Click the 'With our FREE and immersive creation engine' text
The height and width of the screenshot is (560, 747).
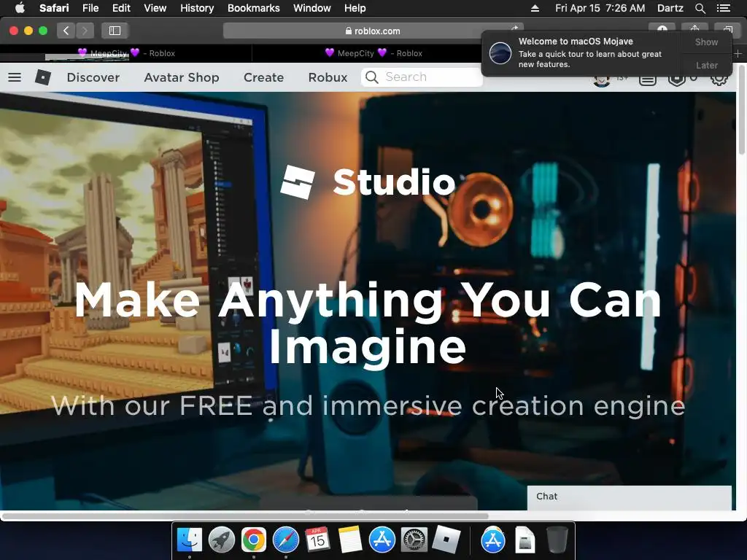368,405
